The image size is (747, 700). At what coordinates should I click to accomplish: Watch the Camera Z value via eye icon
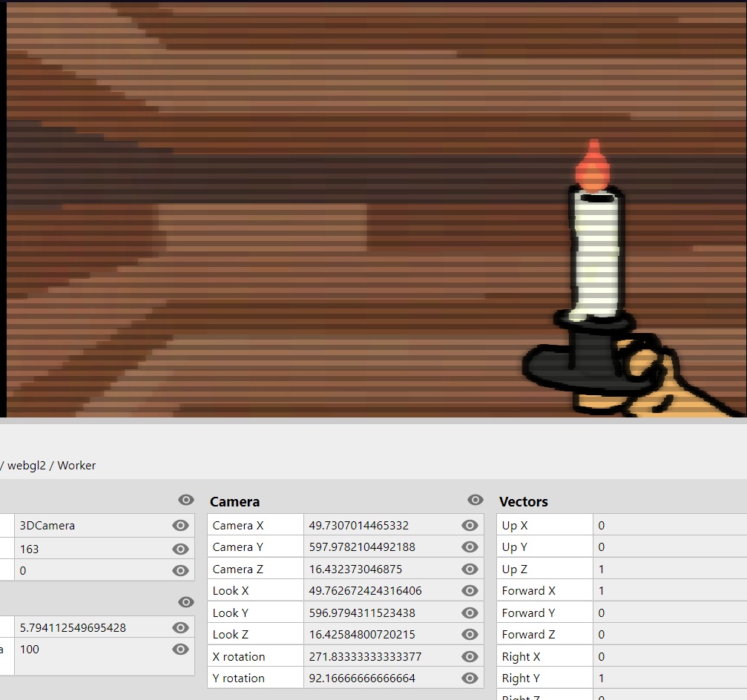(x=469, y=569)
